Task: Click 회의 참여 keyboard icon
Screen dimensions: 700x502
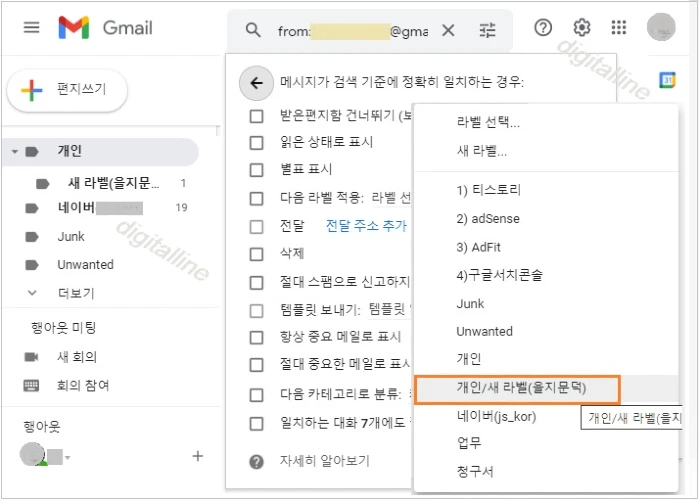Action: click(x=31, y=385)
